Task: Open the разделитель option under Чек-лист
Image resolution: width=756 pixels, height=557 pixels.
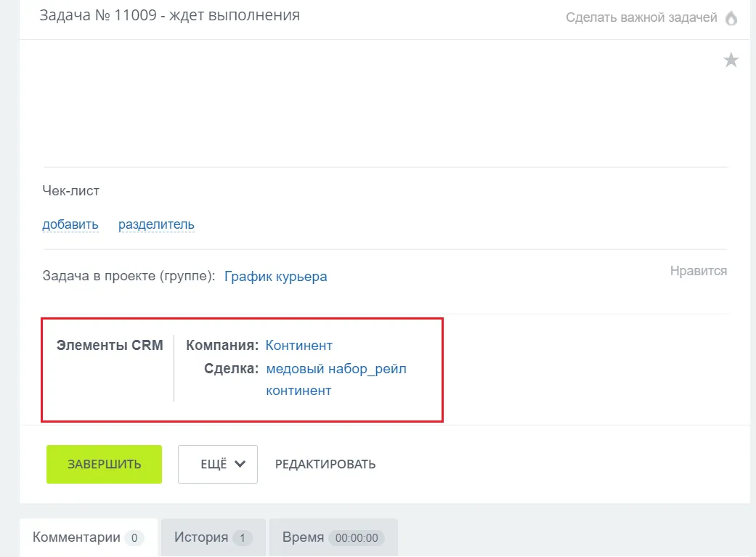Action: 155,224
